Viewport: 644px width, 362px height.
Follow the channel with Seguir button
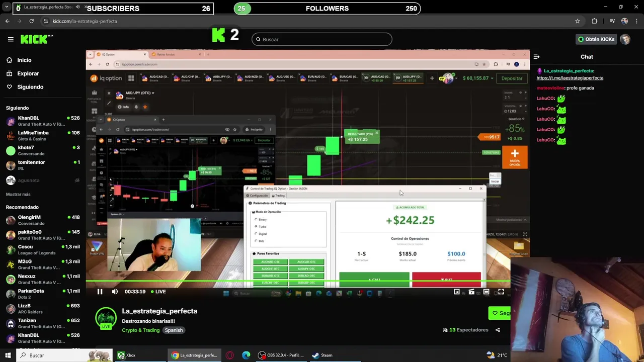click(500, 313)
